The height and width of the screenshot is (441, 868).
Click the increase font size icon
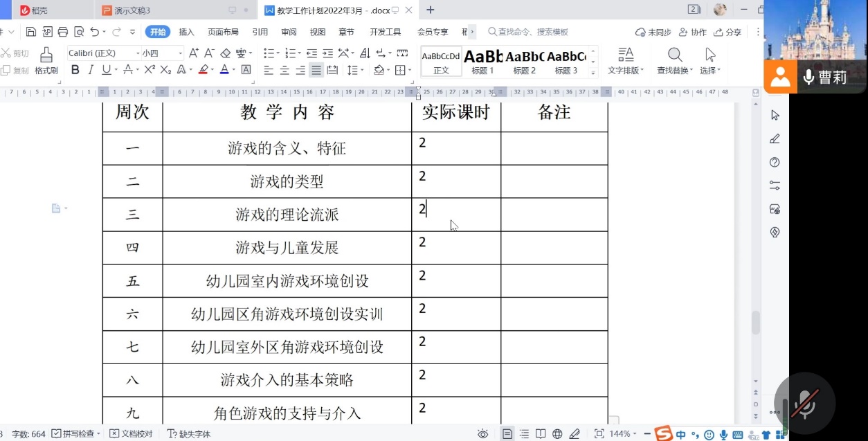point(193,53)
